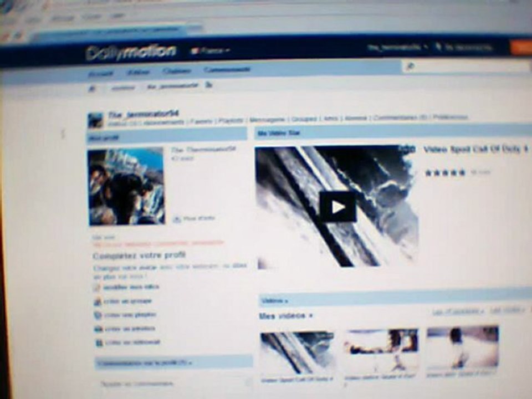Open the Amis profile link

click(x=330, y=119)
